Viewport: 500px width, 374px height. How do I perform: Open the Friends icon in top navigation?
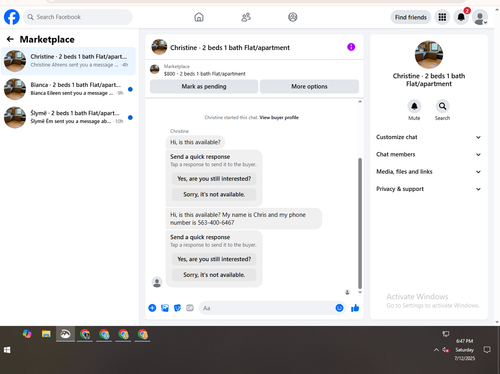click(246, 17)
